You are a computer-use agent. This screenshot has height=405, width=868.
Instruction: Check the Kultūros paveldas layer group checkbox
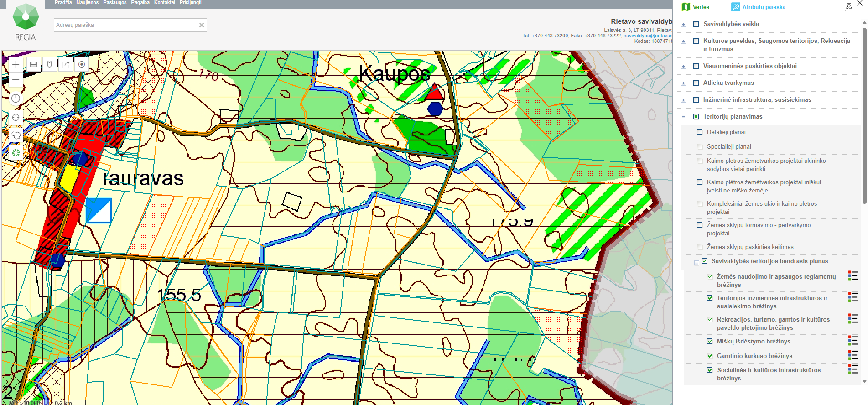tap(696, 41)
